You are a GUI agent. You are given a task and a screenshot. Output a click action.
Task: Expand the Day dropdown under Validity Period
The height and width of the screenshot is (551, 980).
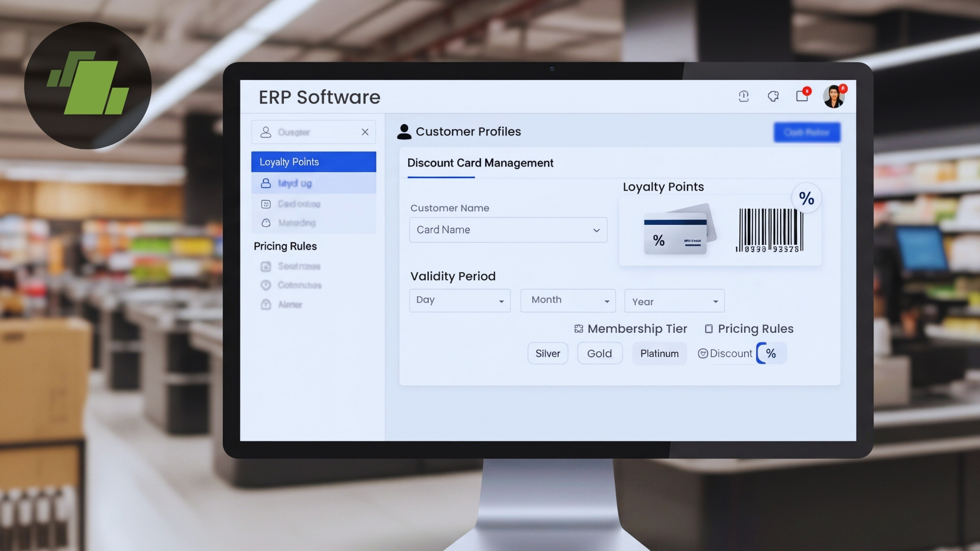[460, 300]
